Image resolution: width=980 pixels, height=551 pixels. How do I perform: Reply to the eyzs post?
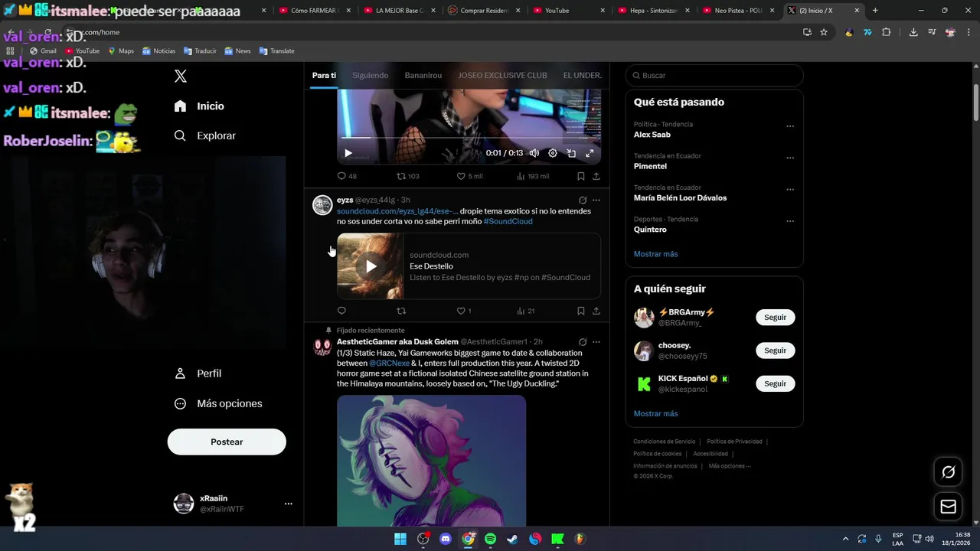click(341, 311)
